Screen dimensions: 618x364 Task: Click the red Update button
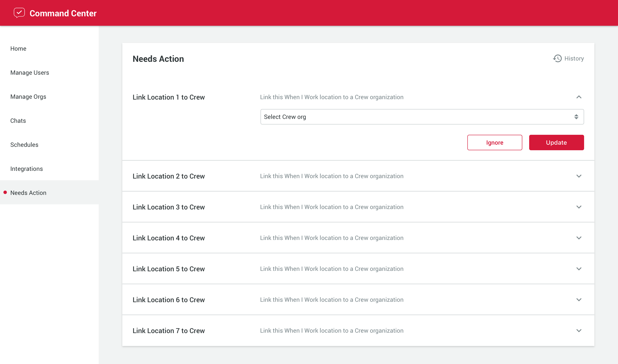click(556, 143)
